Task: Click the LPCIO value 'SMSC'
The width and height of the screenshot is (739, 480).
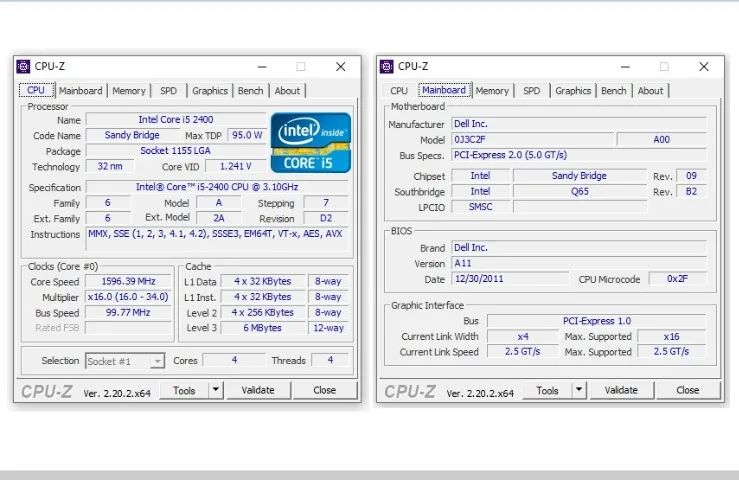Action: pyautogui.click(x=480, y=207)
